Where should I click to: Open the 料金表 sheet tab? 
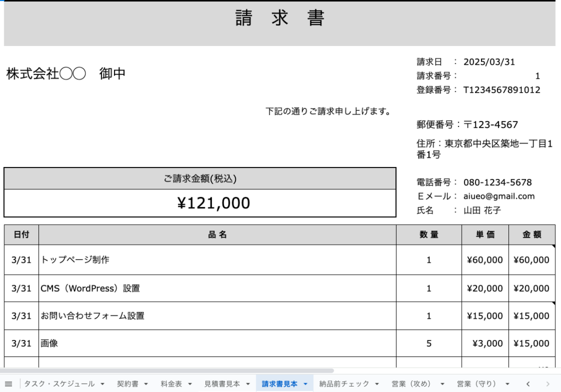point(171,384)
